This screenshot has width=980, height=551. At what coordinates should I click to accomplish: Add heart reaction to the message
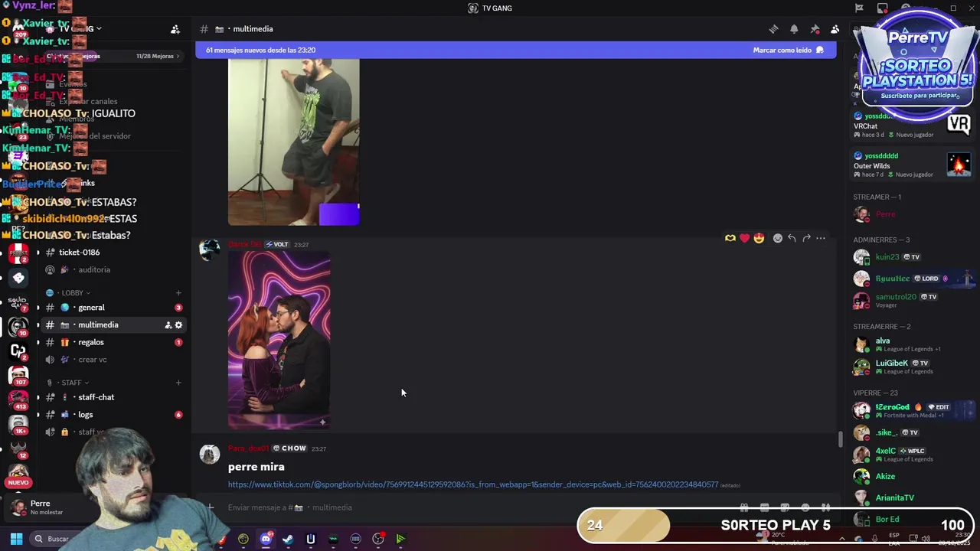pos(744,238)
